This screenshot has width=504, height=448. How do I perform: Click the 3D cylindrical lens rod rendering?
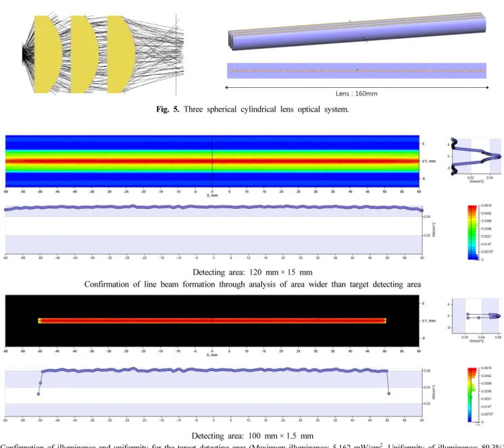tap(357, 32)
